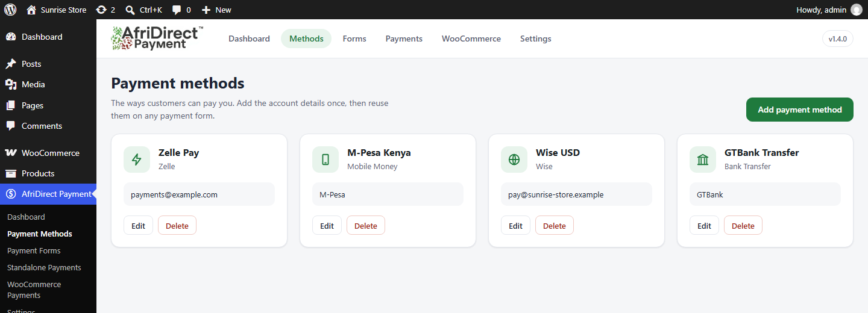
Task: Open the Payment Forms submenu link
Action: 34,250
